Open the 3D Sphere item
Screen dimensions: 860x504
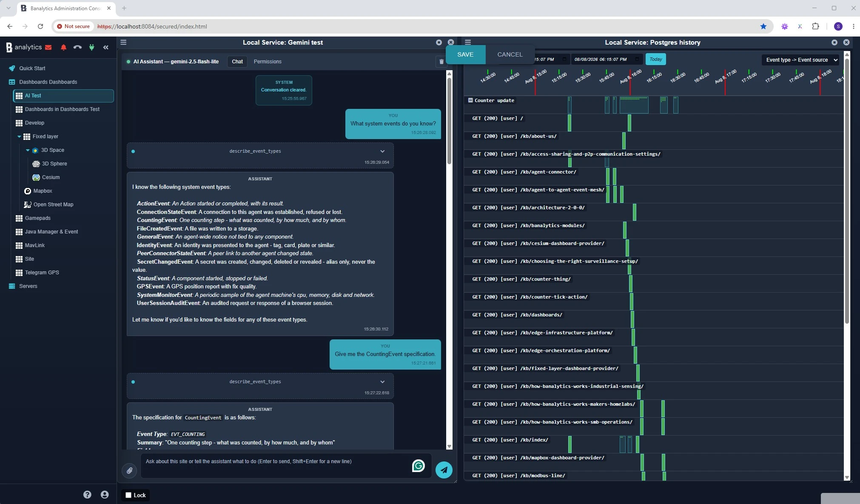pyautogui.click(x=54, y=164)
